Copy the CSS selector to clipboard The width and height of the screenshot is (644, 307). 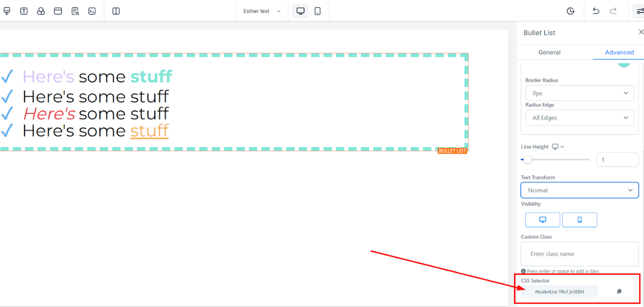(x=619, y=292)
